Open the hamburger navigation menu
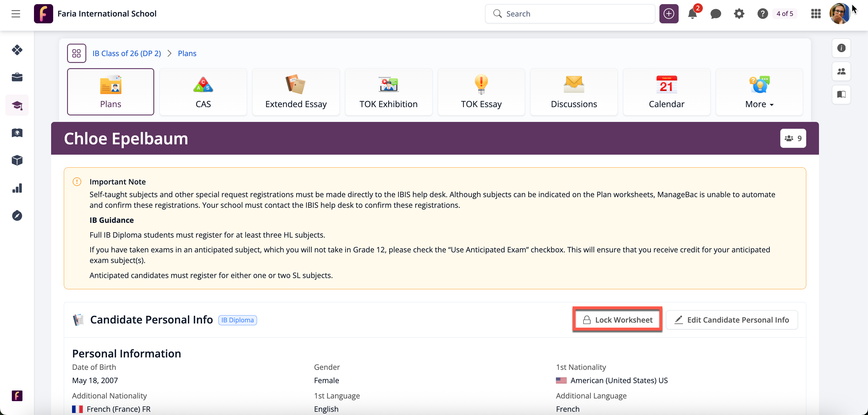The width and height of the screenshot is (868, 415). pos(16,14)
